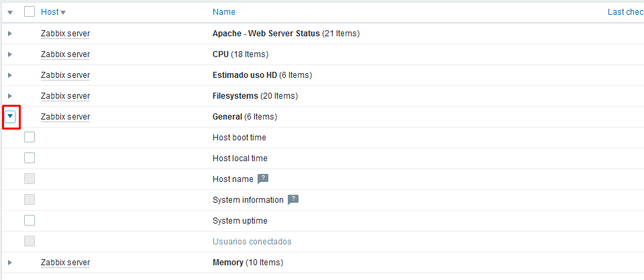Sort by Last check column header

pyautogui.click(x=625, y=12)
